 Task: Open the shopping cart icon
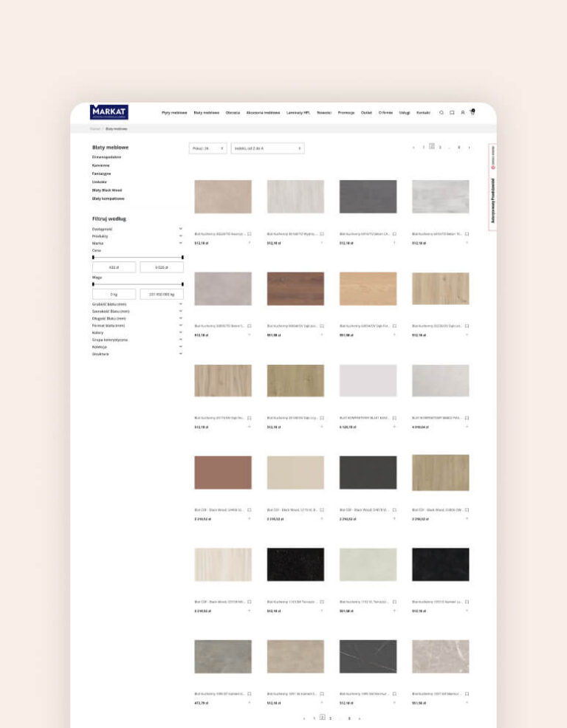click(x=472, y=112)
